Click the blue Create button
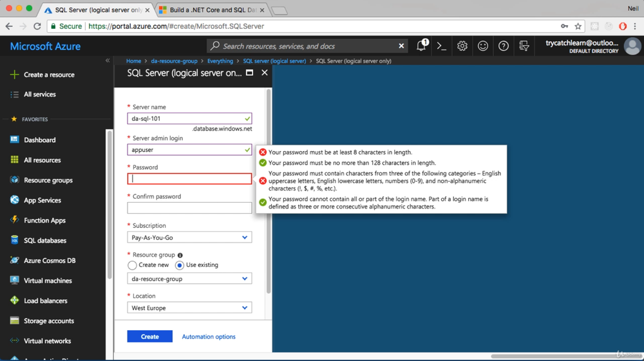 click(x=149, y=337)
